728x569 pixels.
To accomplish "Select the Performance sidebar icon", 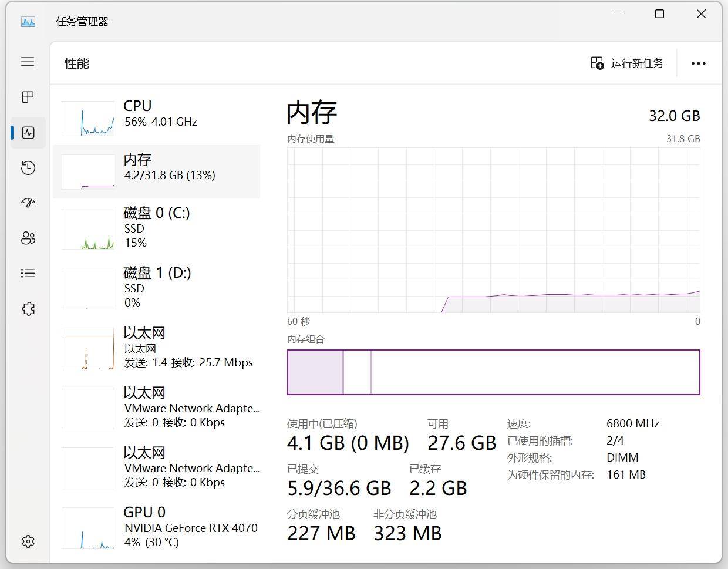I will pos(28,132).
